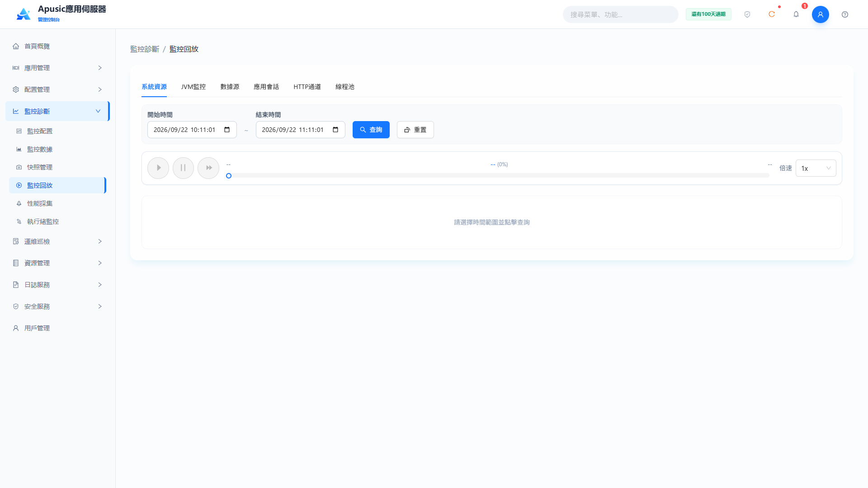Switch to the 應用會話 tab
Viewport: 868px width, 488px height.
pos(266,87)
